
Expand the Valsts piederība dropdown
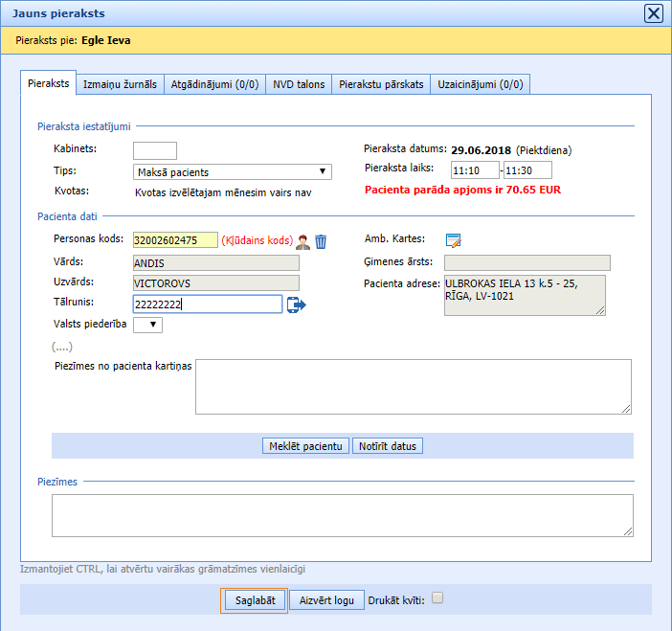pos(147,326)
